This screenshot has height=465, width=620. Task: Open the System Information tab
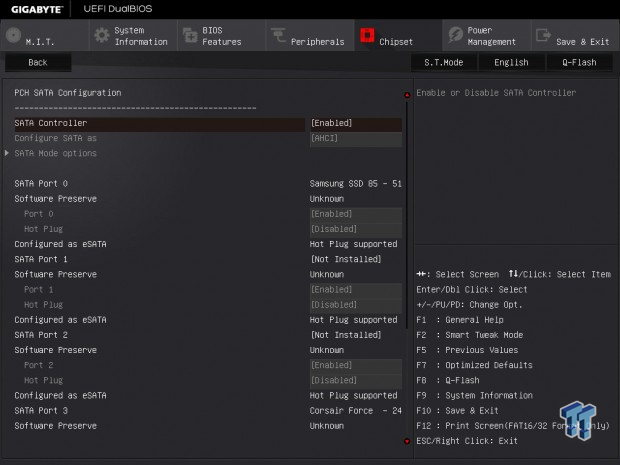pyautogui.click(x=133, y=36)
